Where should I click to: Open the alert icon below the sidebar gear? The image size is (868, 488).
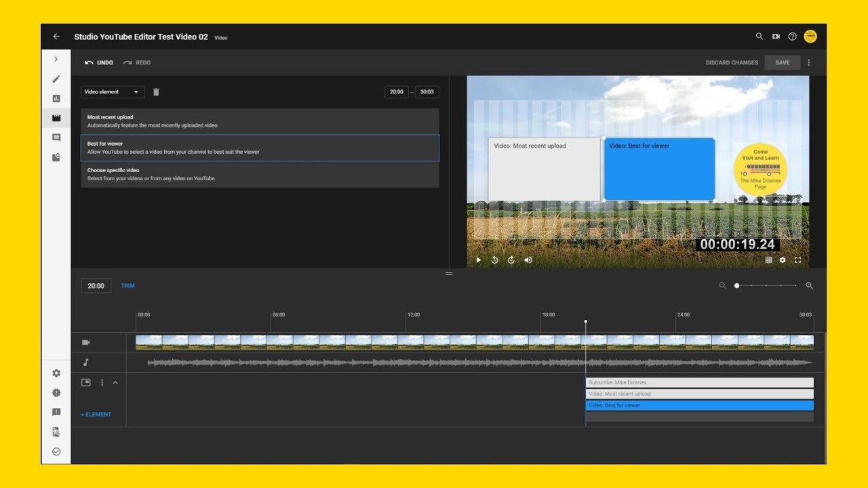click(56, 392)
